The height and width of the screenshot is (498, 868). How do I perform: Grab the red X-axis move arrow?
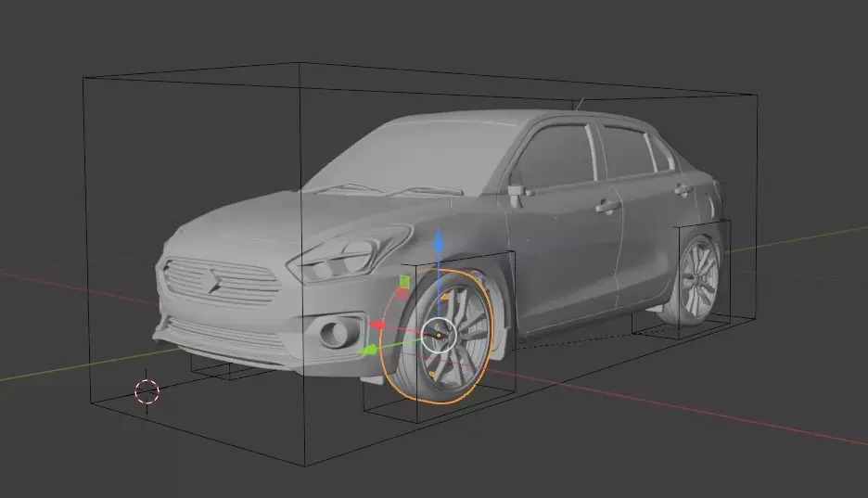(x=377, y=325)
